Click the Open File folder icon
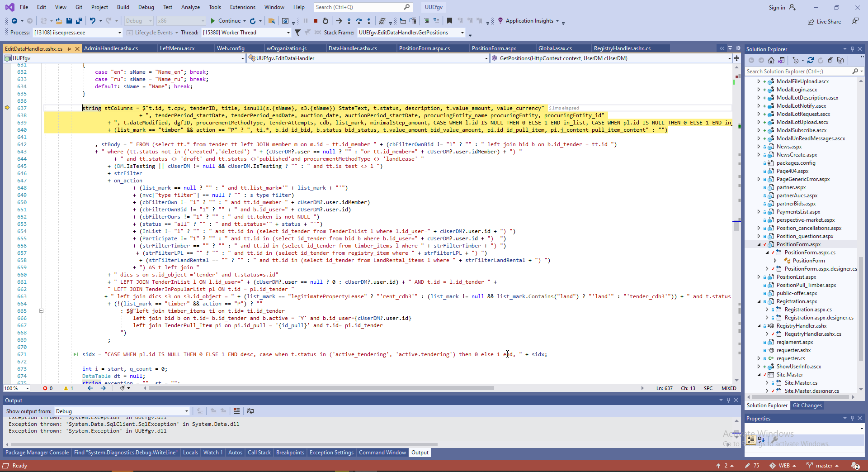The width and height of the screenshot is (868, 472). (59, 21)
